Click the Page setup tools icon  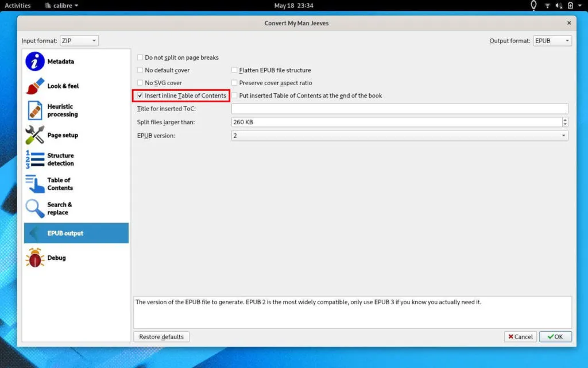(x=35, y=135)
